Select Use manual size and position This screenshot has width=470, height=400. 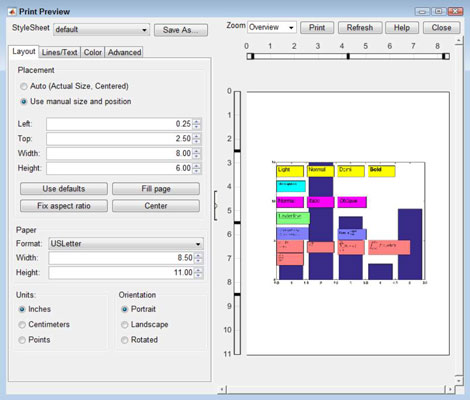click(76, 102)
